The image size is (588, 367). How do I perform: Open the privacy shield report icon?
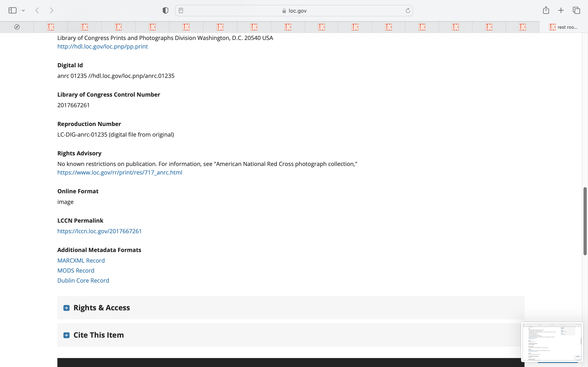165,10
